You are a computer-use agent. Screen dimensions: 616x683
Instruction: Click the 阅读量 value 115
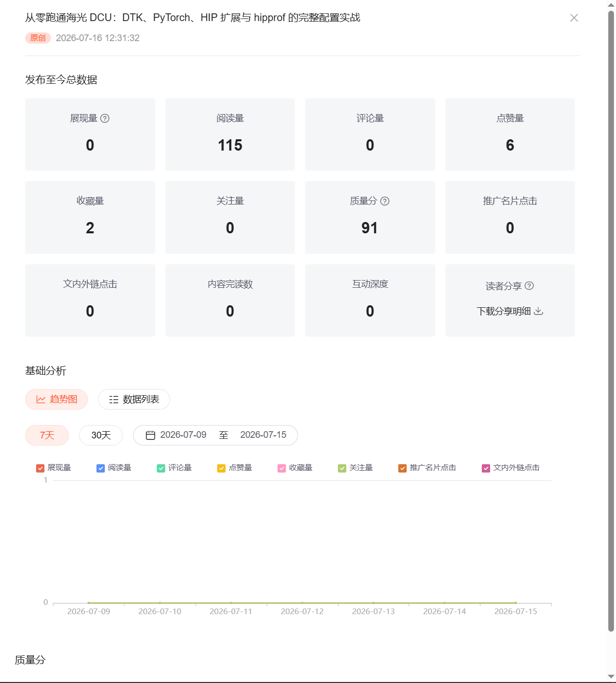(230, 145)
